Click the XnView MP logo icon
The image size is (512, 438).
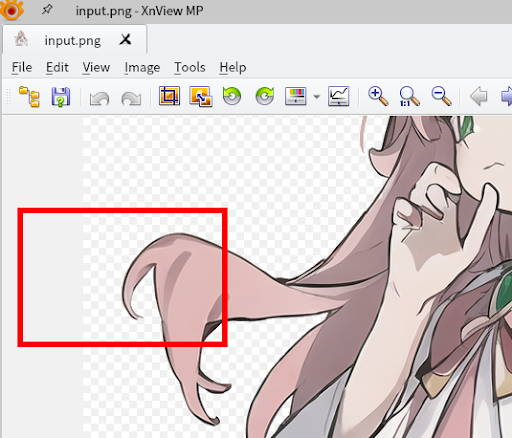pos(12,10)
